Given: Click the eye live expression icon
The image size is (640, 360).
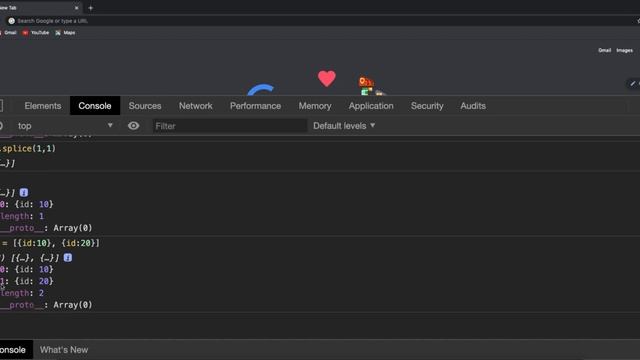Looking at the screenshot, I should tap(133, 126).
